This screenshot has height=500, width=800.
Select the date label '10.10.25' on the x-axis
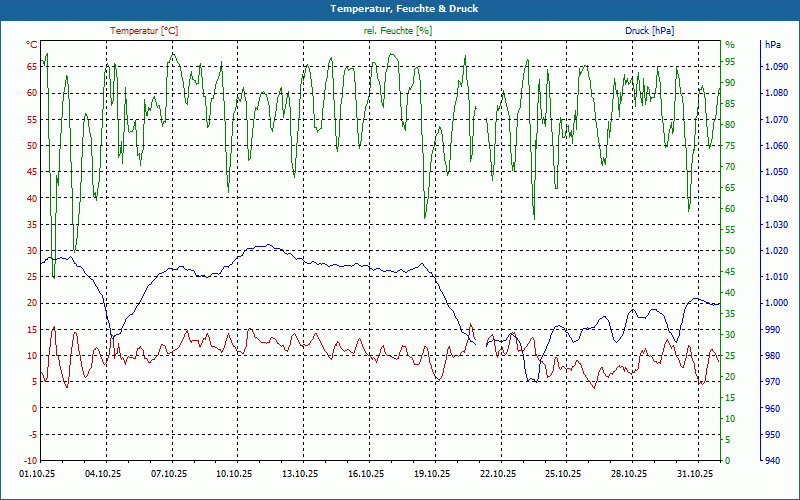tap(236, 473)
